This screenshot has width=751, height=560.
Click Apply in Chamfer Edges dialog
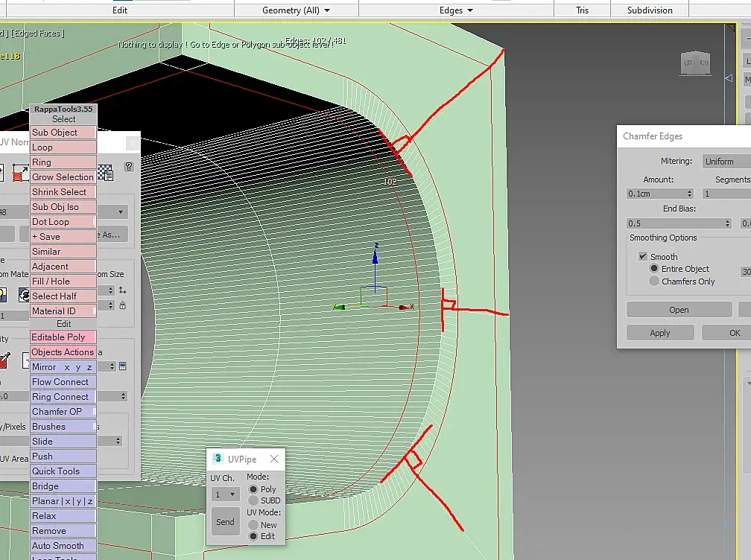pos(659,333)
